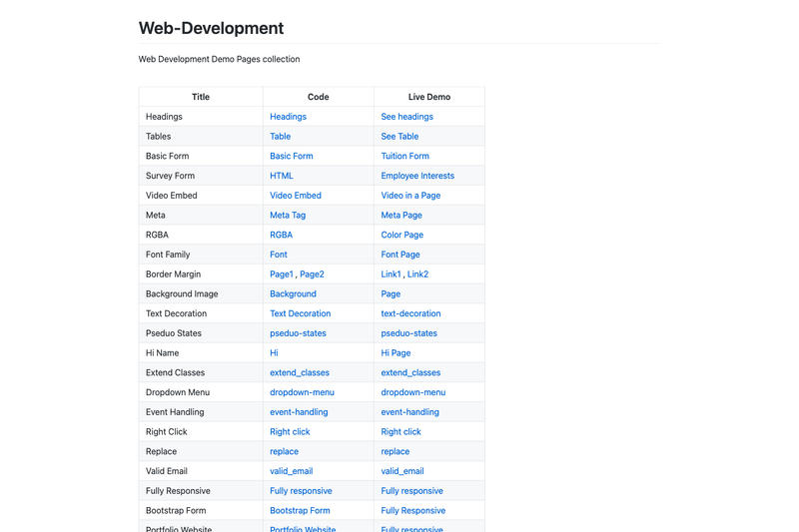
Task: Visit the Tuition Form live demo
Action: [404, 156]
